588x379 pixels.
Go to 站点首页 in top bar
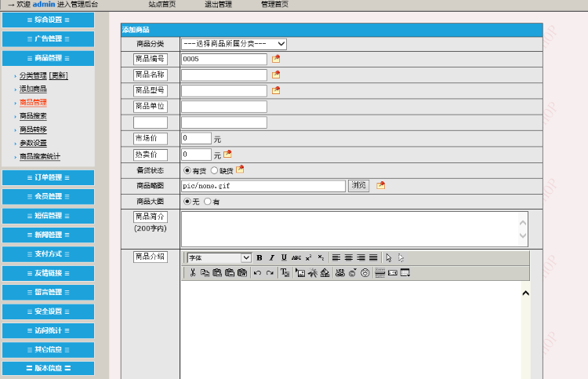coord(162,5)
